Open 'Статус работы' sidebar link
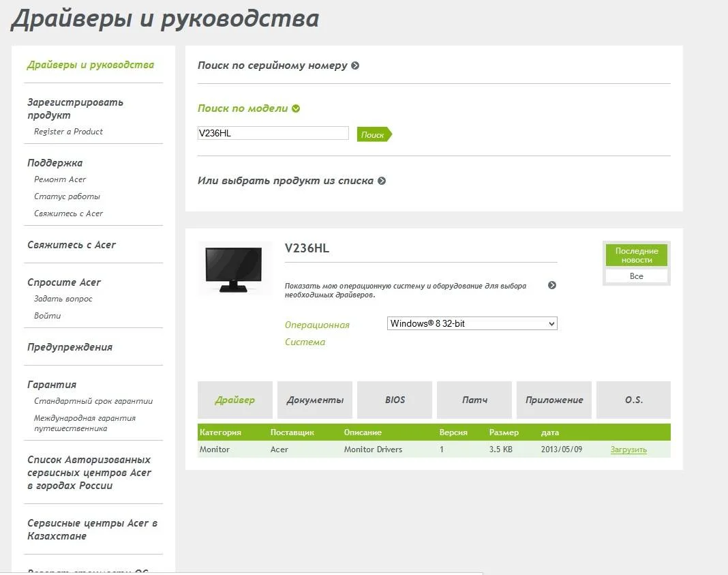This screenshot has width=728, height=575. 67,196
